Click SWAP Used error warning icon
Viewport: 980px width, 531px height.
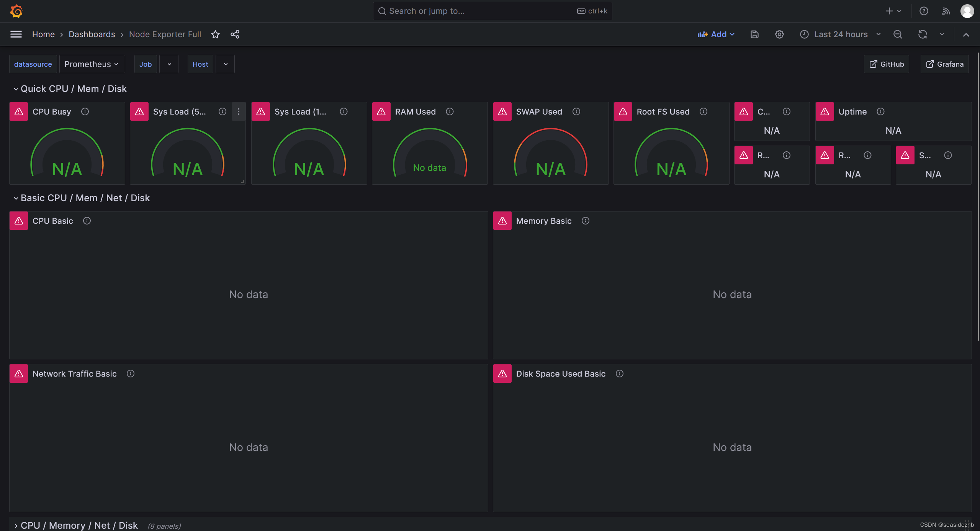pyautogui.click(x=502, y=111)
